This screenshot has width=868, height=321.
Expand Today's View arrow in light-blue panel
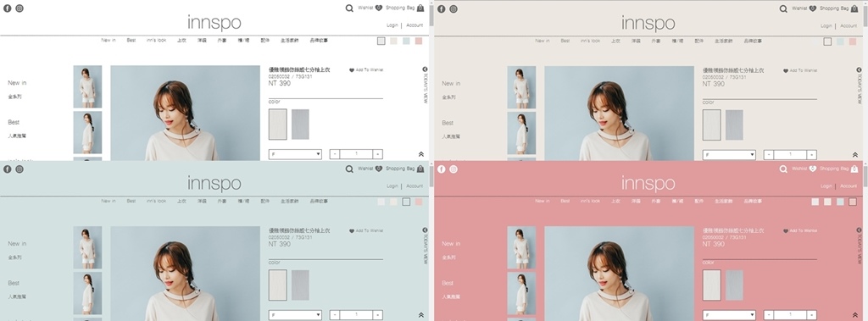click(426, 230)
